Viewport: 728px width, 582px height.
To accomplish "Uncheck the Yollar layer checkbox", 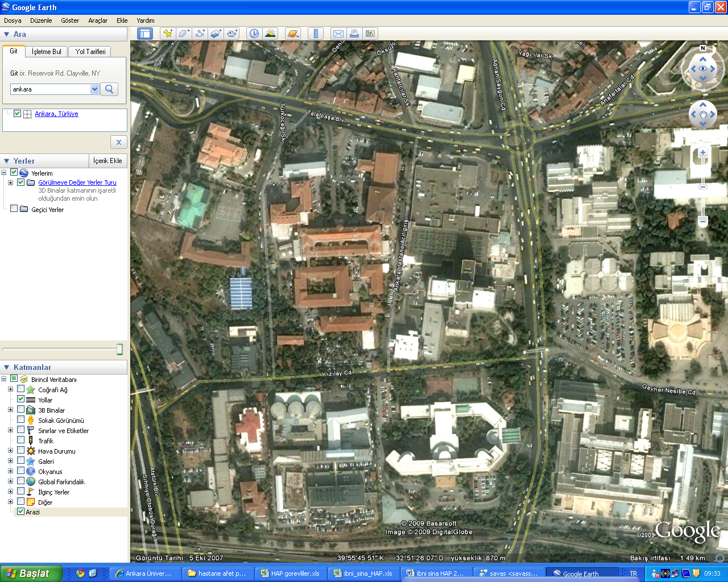I will tap(20, 400).
